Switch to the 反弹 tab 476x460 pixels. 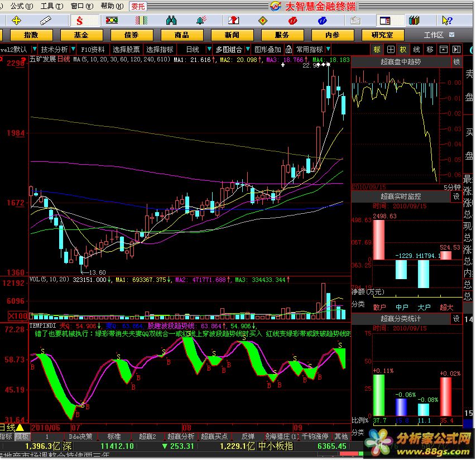(x=248, y=437)
